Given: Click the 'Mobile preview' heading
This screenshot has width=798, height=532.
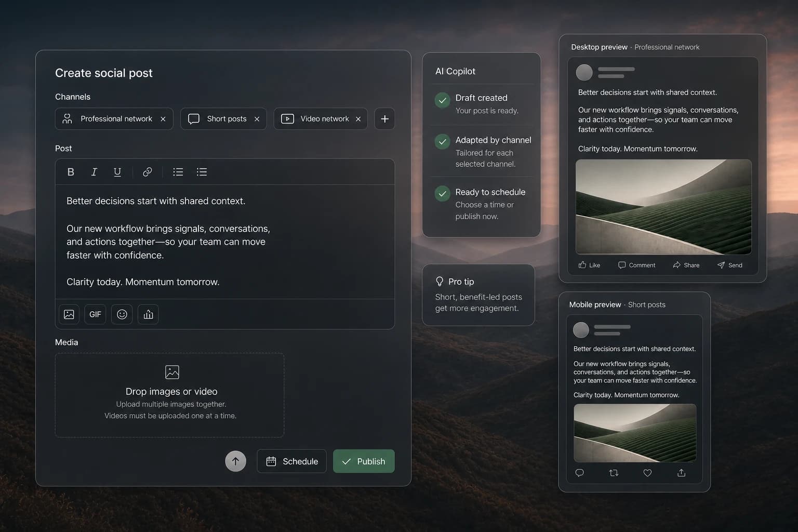Looking at the screenshot, I should [x=595, y=304].
